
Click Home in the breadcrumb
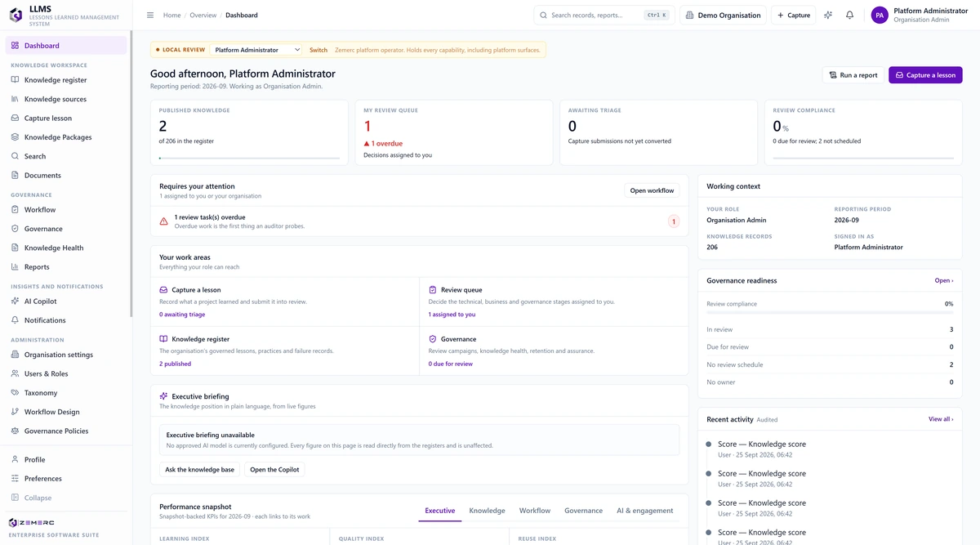[x=171, y=15]
